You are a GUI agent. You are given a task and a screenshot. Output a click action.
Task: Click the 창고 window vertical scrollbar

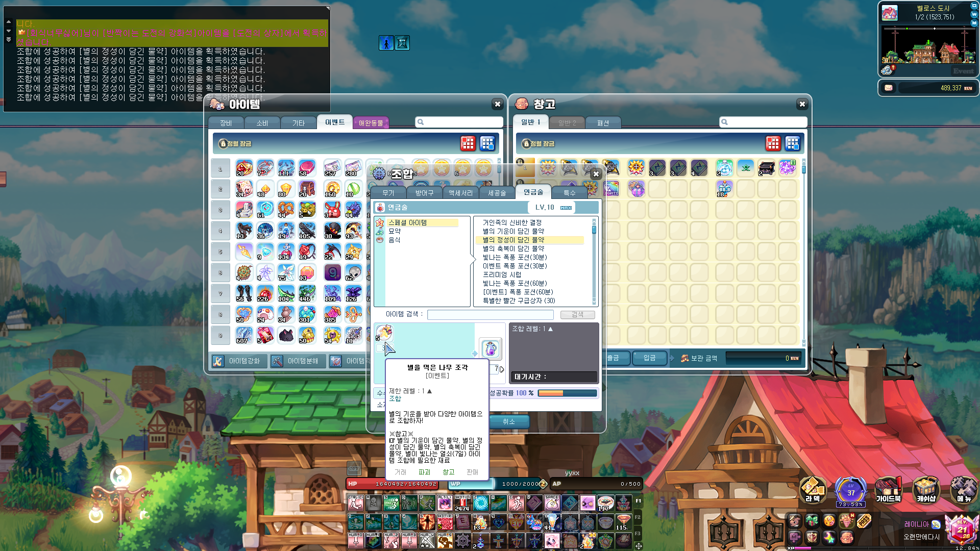click(804, 253)
